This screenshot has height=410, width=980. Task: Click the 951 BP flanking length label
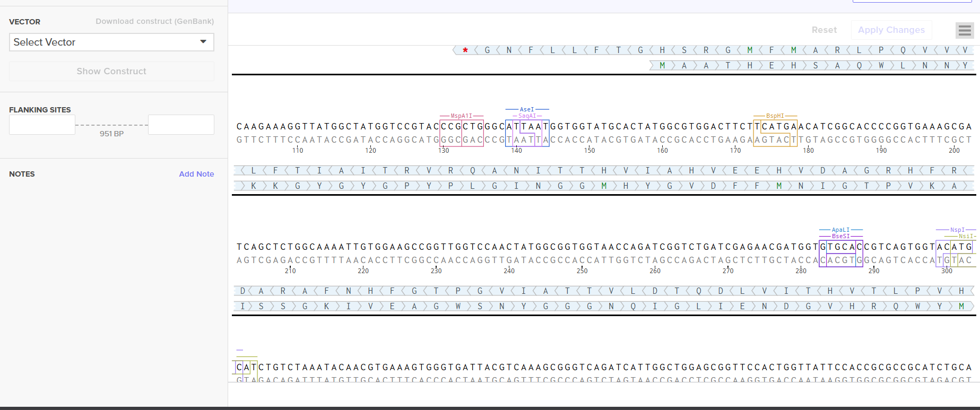[x=111, y=134]
